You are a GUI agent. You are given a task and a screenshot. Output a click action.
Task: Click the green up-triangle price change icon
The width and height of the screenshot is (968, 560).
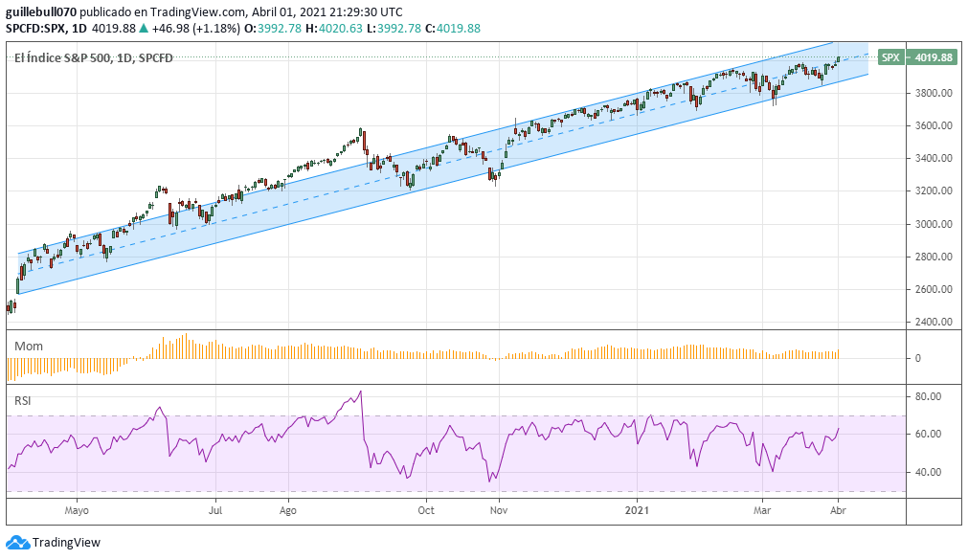[144, 29]
